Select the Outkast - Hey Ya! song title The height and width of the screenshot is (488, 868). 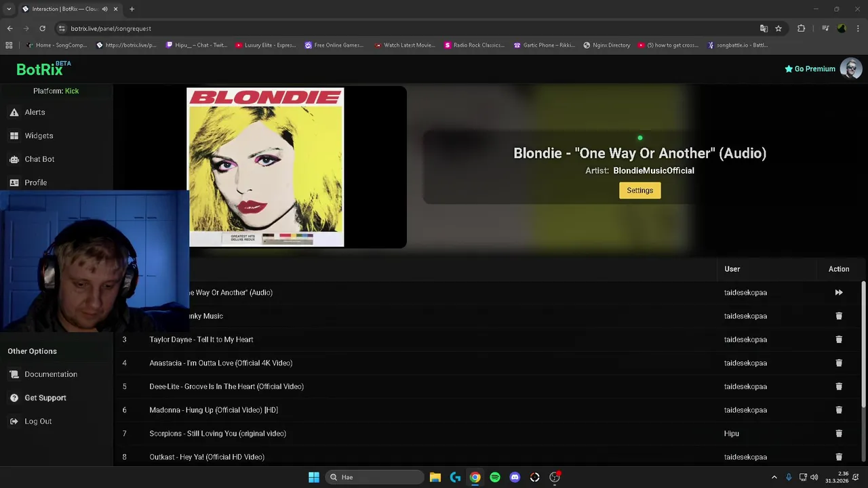(207, 457)
